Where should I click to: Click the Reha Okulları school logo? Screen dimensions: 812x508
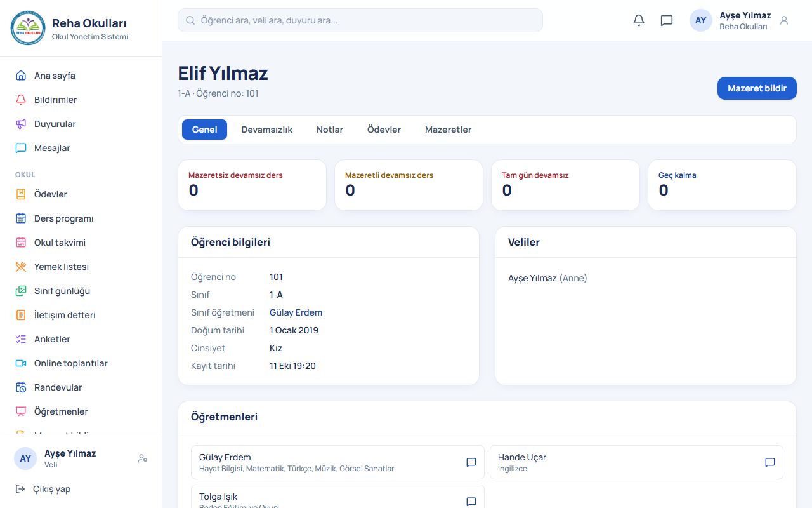pyautogui.click(x=28, y=28)
